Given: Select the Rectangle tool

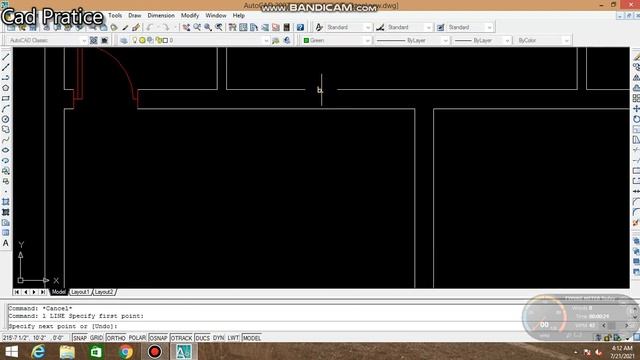Looking at the screenshot, I should coord(6,98).
